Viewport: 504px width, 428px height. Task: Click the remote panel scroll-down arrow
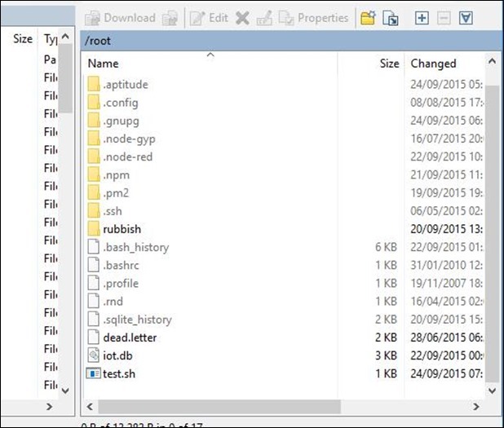click(492, 390)
